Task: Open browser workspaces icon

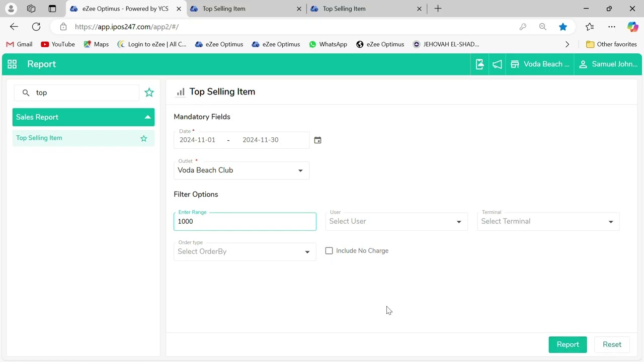Action: click(31, 9)
